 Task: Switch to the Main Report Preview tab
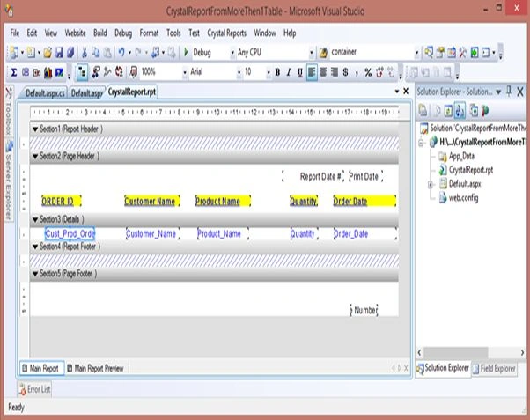pos(96,368)
